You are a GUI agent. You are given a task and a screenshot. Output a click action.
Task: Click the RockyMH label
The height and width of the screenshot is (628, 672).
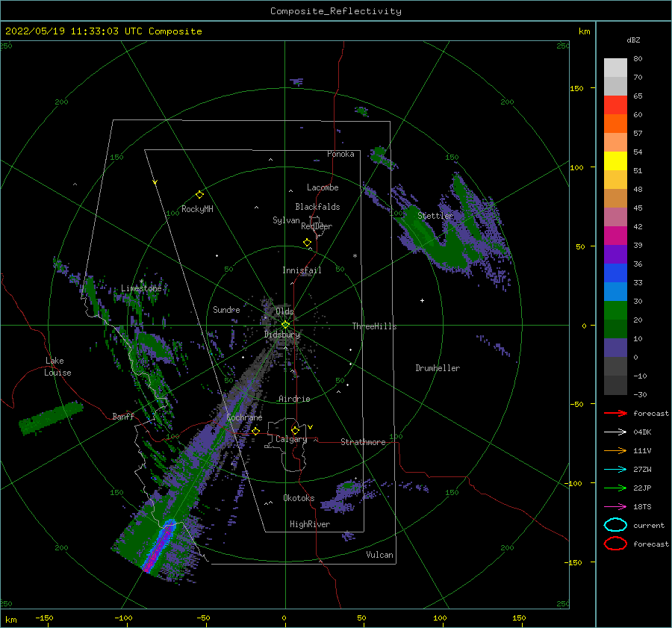(x=197, y=209)
